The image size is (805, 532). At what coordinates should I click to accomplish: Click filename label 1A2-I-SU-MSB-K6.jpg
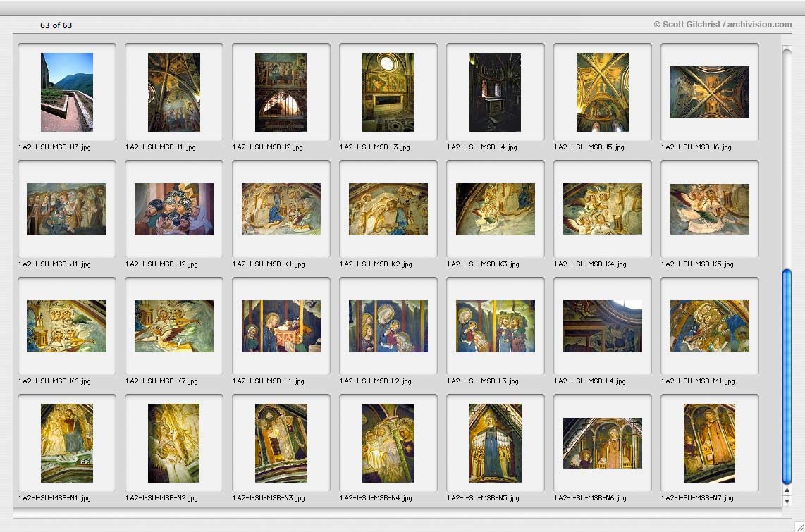click(x=54, y=381)
